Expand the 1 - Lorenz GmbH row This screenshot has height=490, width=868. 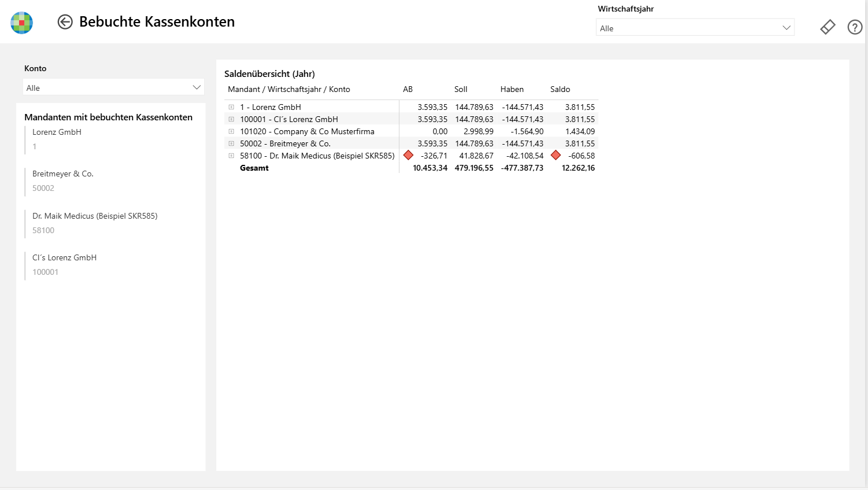(x=231, y=107)
